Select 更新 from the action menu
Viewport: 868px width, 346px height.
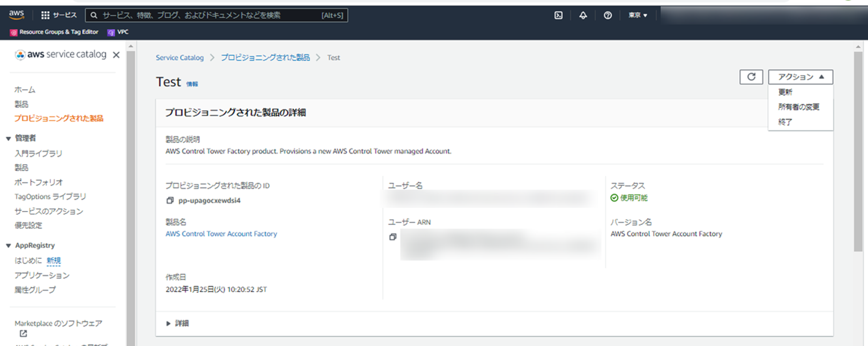coord(785,92)
